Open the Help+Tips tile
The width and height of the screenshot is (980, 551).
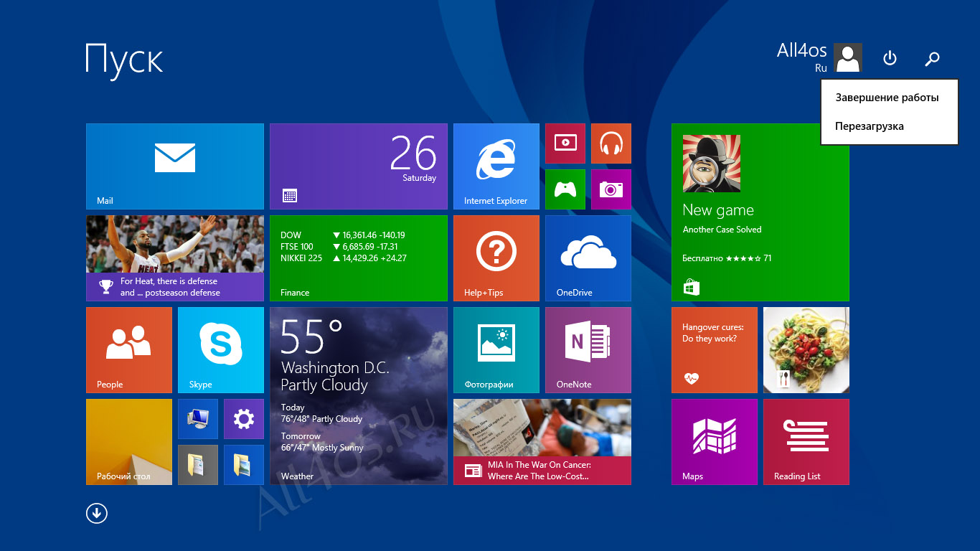496,258
